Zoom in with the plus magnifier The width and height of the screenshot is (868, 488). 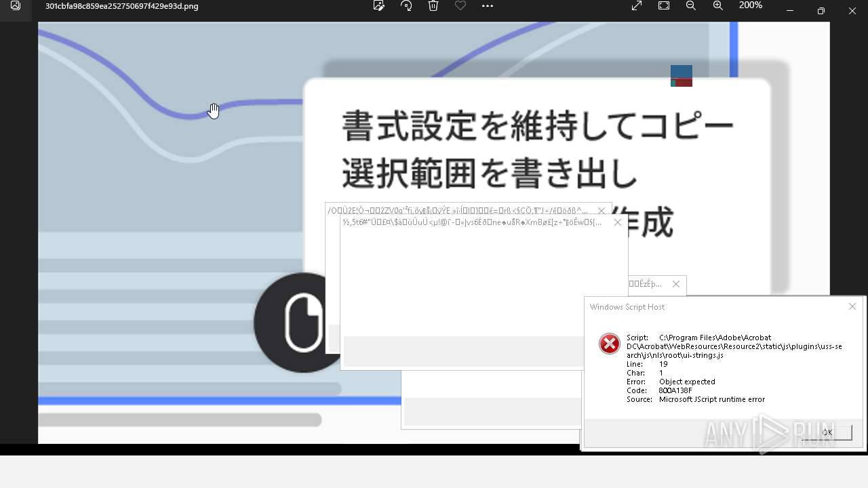pyautogui.click(x=718, y=6)
